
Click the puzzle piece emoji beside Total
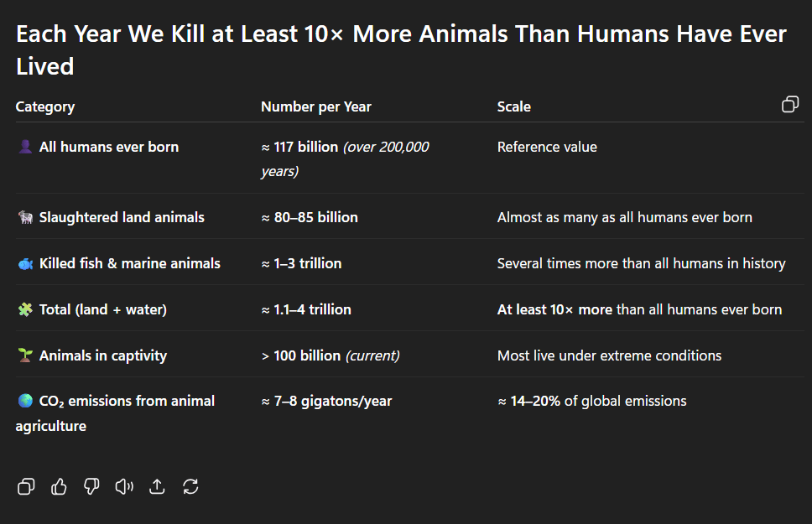pos(24,310)
